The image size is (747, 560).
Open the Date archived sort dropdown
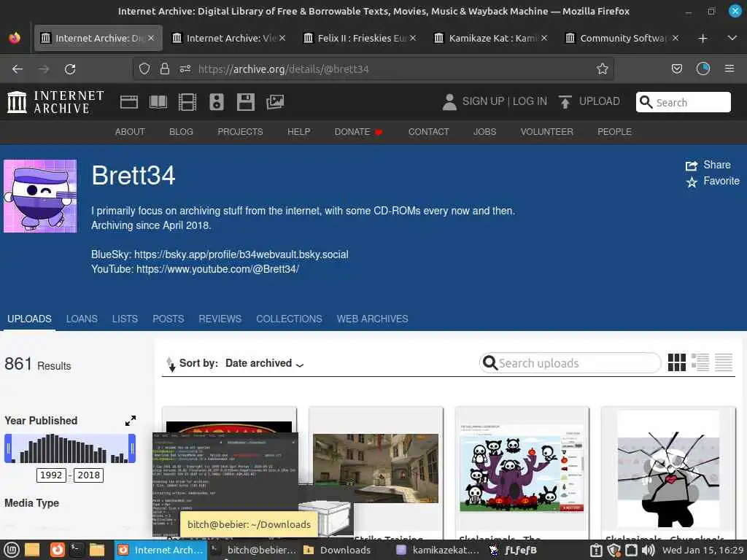pyautogui.click(x=264, y=363)
